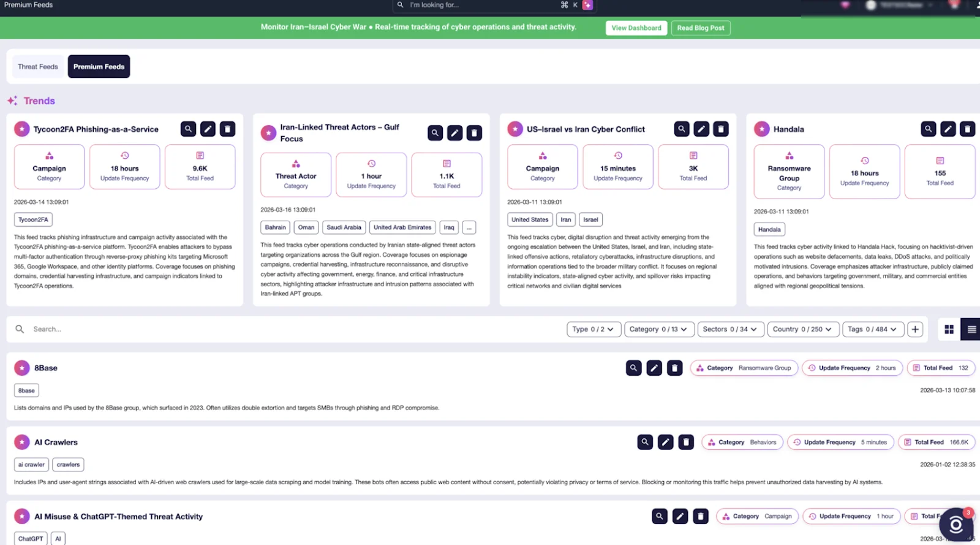The image size is (980, 545).
Task: Select the United Arab Emirates tag
Action: coord(402,227)
